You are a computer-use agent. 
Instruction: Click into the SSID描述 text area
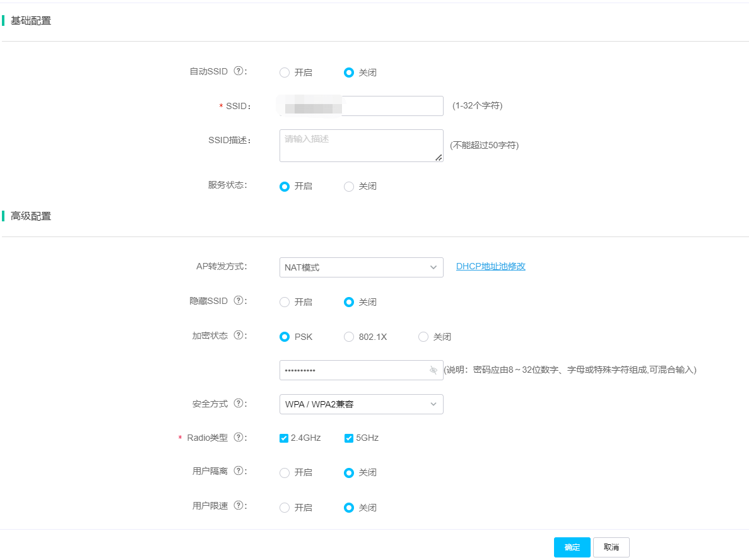(x=361, y=146)
